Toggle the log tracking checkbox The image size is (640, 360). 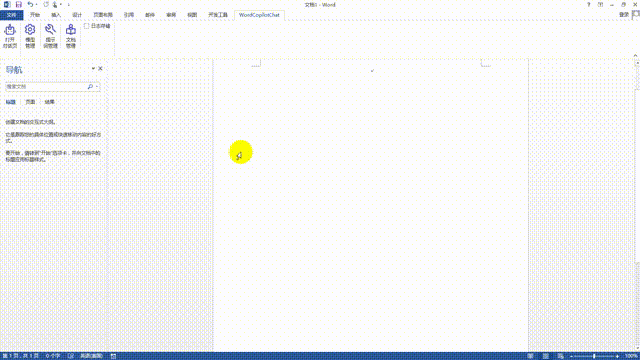click(x=86, y=26)
